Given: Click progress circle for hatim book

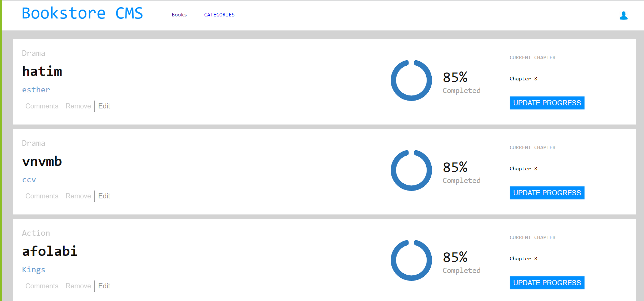Looking at the screenshot, I should [x=411, y=80].
